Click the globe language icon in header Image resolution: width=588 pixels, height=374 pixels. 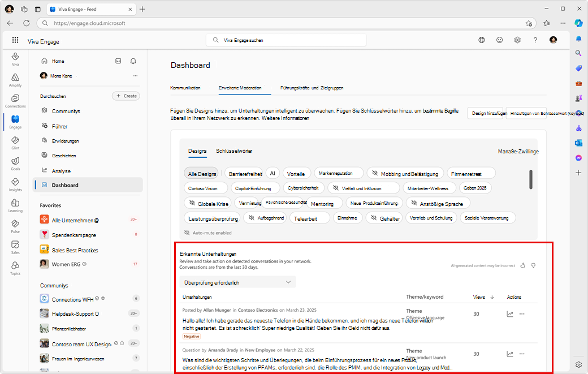point(482,40)
